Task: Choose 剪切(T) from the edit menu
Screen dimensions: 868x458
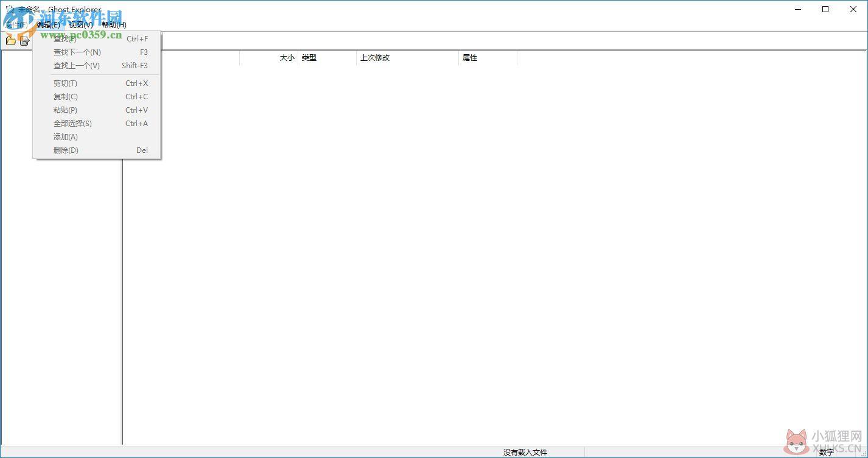Action: click(97, 83)
